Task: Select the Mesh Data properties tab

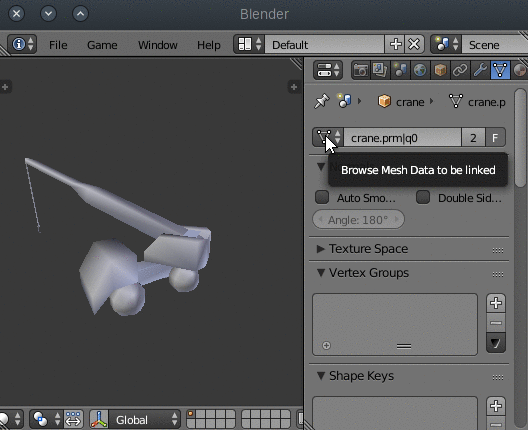Action: coord(500,70)
